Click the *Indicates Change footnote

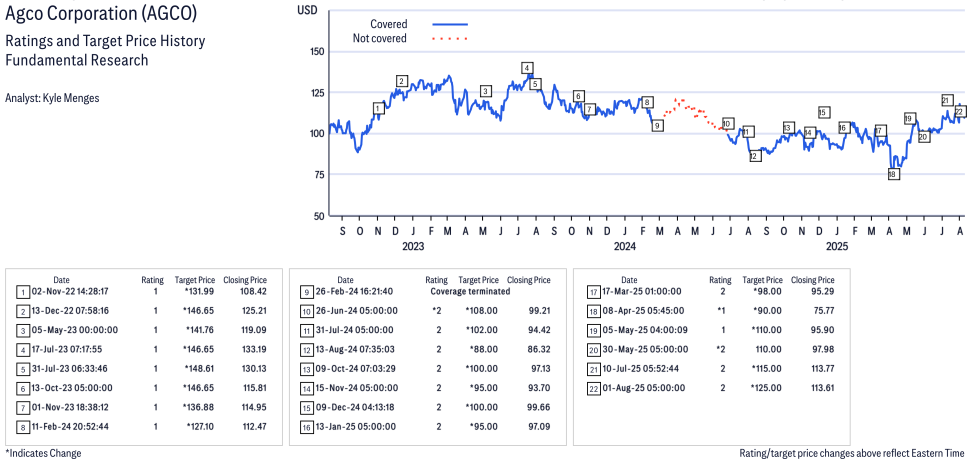pyautogui.click(x=43, y=453)
